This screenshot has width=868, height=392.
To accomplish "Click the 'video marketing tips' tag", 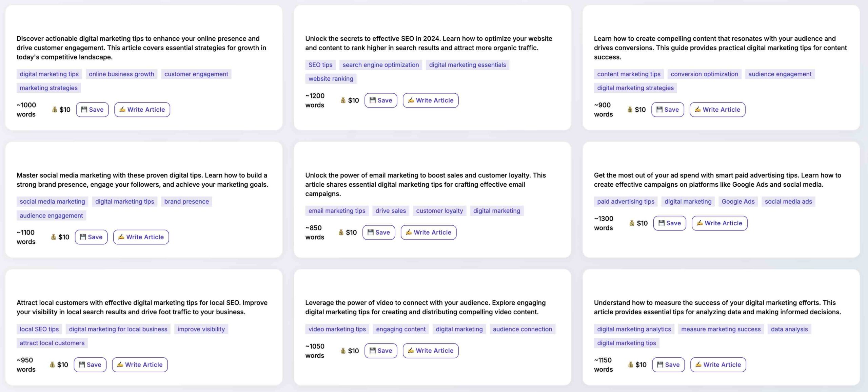I will (337, 329).
